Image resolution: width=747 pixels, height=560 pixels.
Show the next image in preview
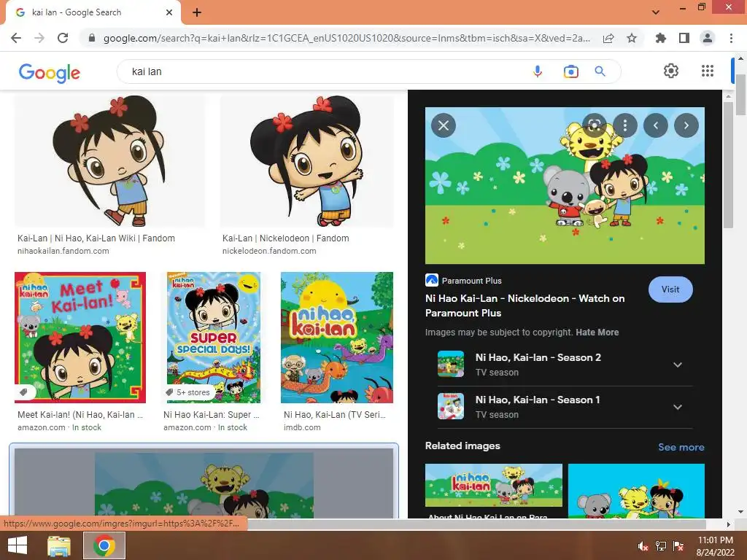click(686, 125)
